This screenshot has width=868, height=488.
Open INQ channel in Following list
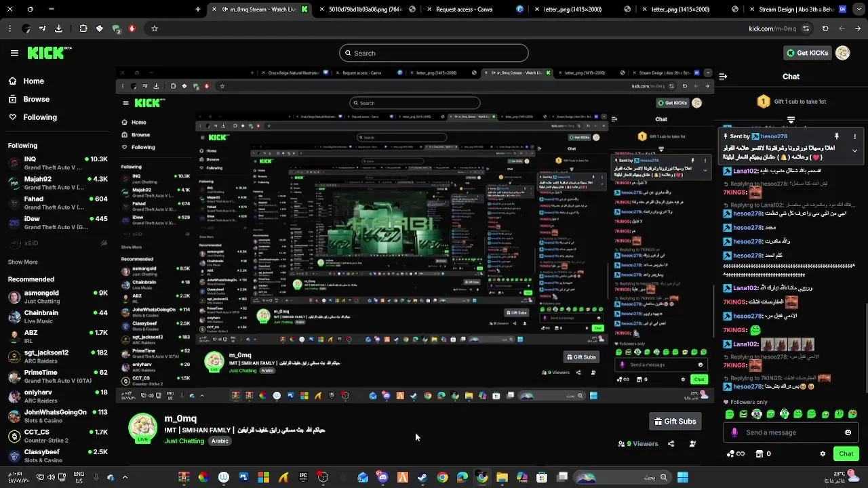(x=58, y=163)
